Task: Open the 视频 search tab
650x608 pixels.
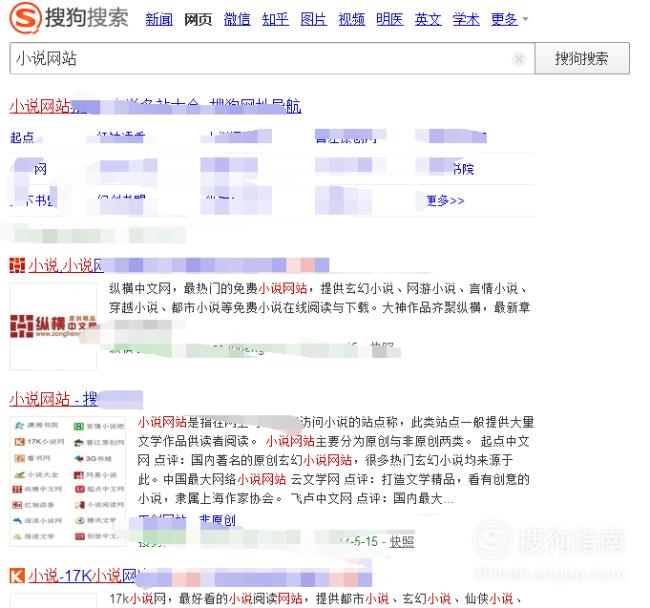Action: pyautogui.click(x=352, y=19)
